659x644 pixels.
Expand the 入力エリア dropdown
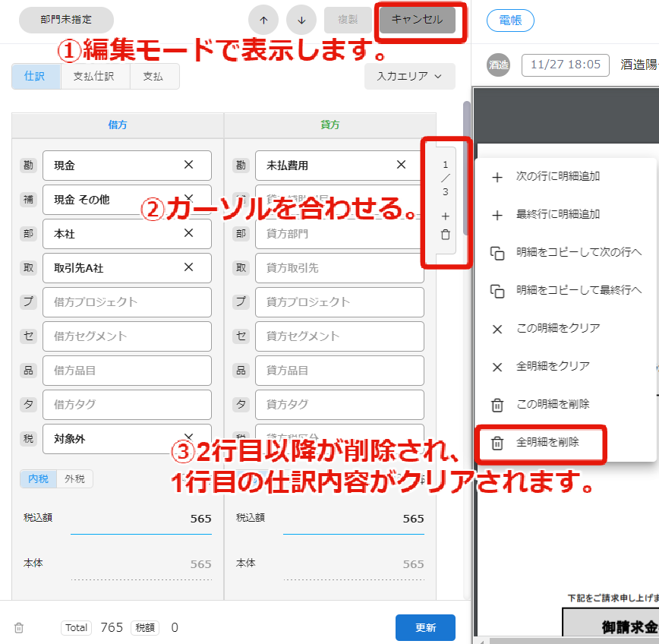point(410,76)
